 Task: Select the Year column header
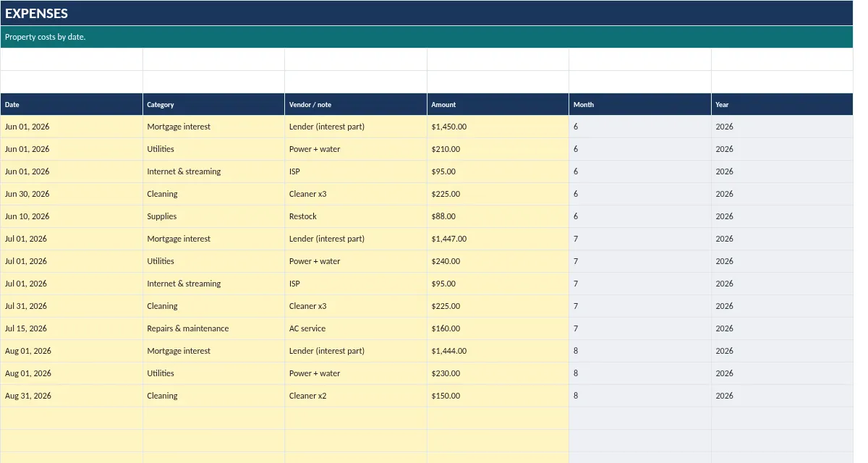pos(782,104)
